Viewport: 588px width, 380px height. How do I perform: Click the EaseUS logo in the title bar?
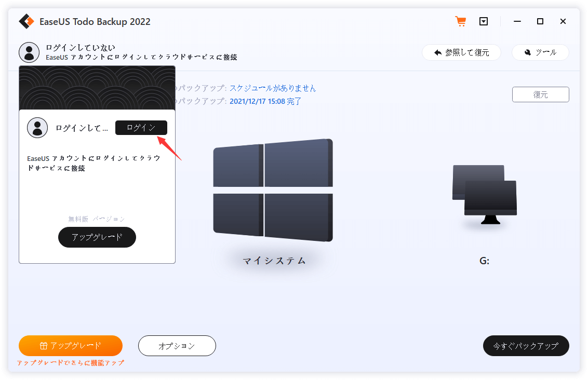tap(26, 21)
